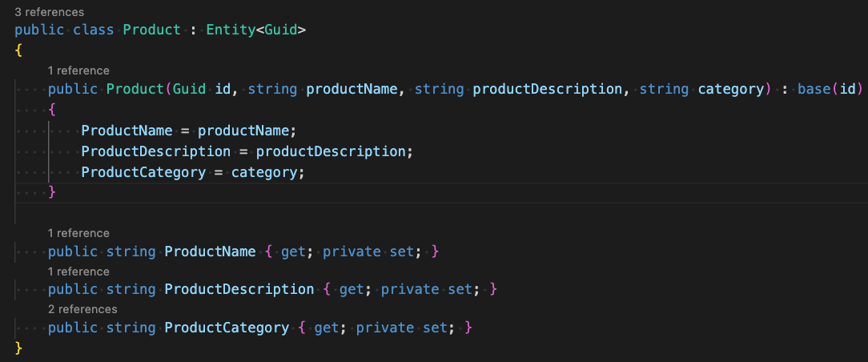Select productName parameter in the constructor signature
The image size is (868, 362).
coord(352,89)
